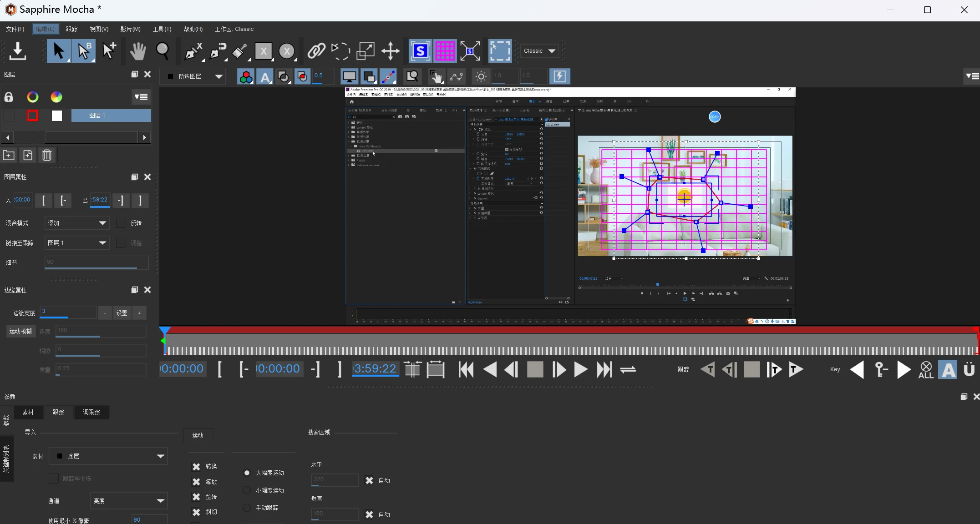This screenshot has height=524, width=980.
Task: Select the Hand pan tool
Action: point(137,51)
